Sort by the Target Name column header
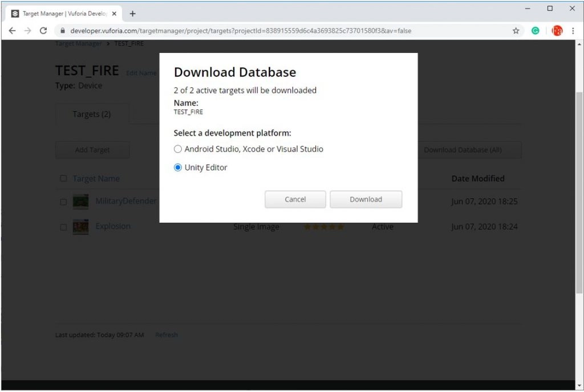 (96, 178)
